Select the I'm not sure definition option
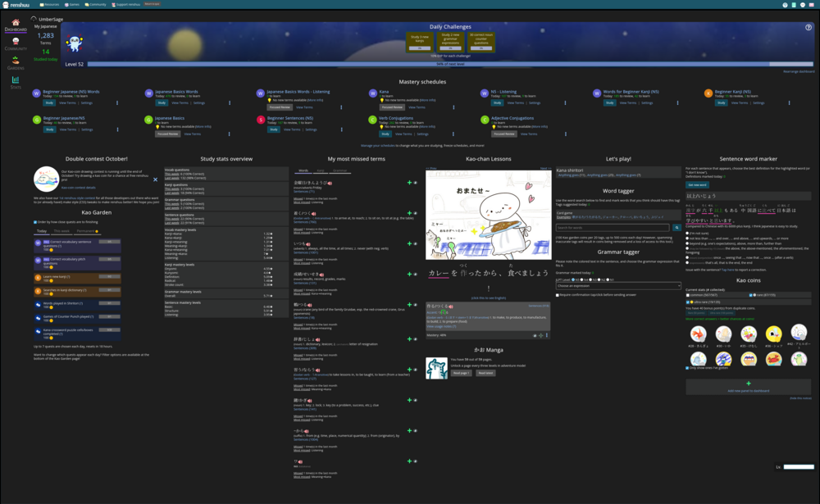Viewport: 820px width, 504px height. [688, 233]
